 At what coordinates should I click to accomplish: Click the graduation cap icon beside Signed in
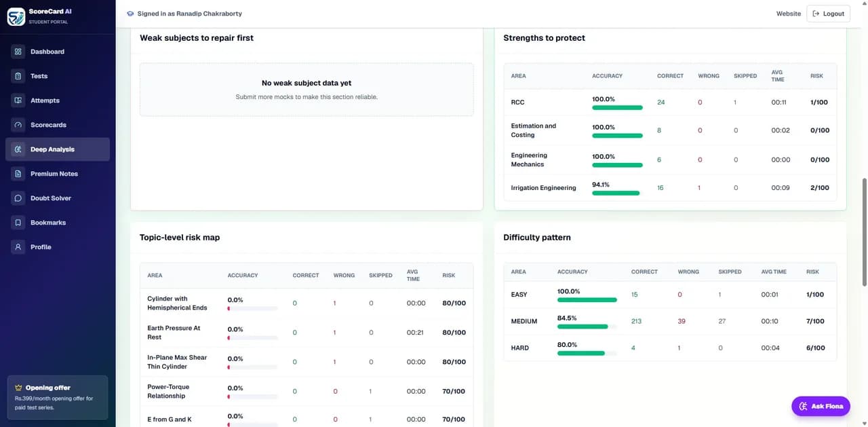[130, 14]
